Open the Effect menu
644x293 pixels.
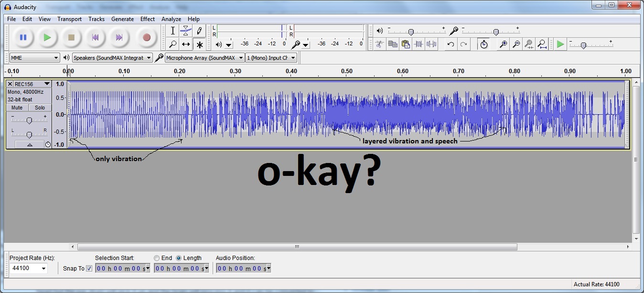click(147, 19)
